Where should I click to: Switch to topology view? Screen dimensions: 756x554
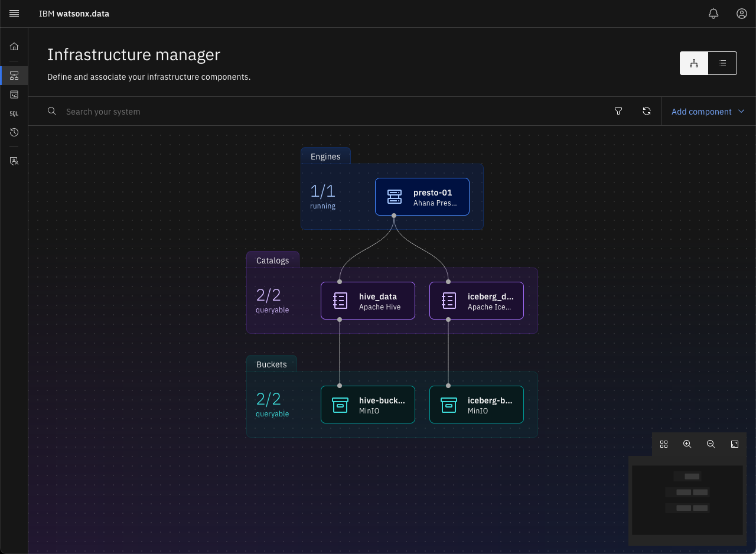(x=694, y=63)
